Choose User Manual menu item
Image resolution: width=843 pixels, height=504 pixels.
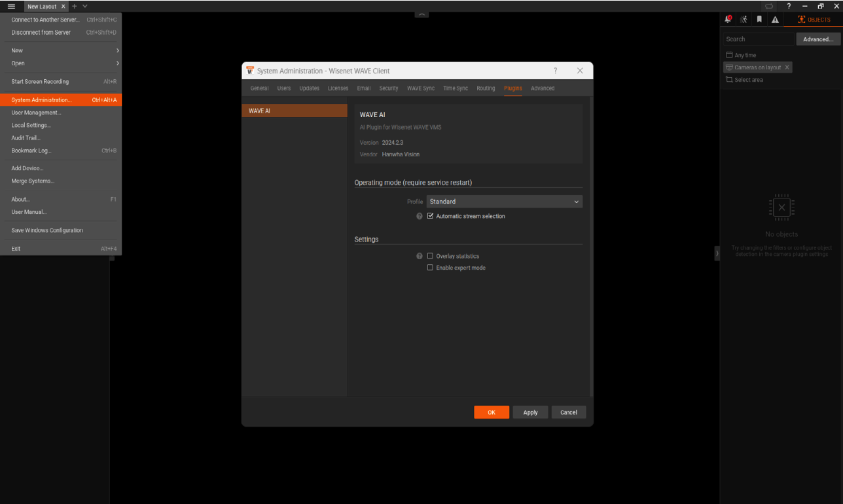(x=61, y=212)
